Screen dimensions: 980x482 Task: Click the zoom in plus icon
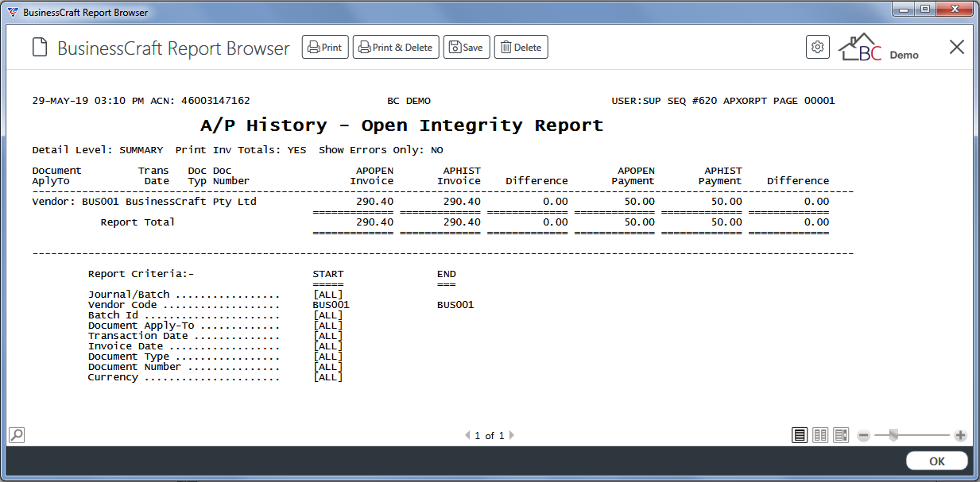pos(960,435)
